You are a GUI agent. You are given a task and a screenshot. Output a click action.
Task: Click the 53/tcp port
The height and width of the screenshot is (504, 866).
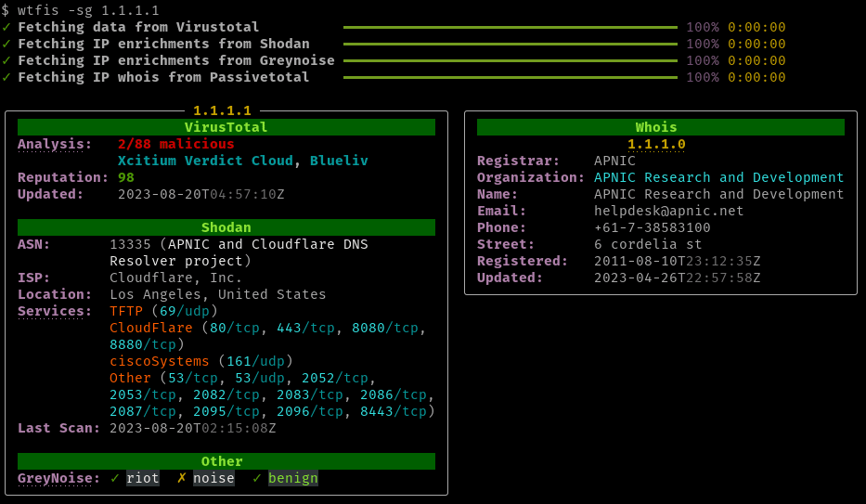(x=193, y=378)
